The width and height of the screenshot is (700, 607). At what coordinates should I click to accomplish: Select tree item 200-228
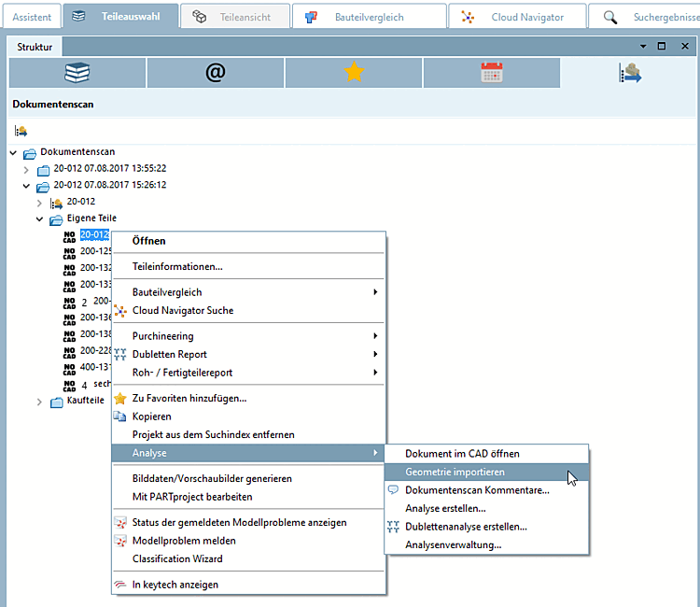click(x=95, y=350)
